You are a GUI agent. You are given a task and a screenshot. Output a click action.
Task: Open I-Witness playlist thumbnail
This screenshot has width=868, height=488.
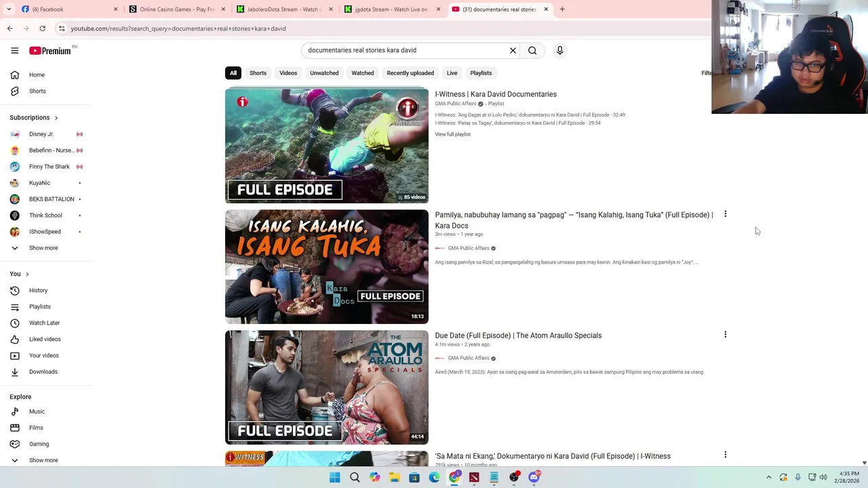tap(327, 145)
